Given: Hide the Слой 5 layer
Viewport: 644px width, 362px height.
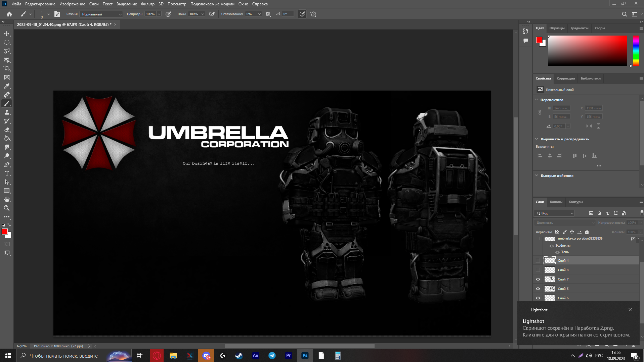Looking at the screenshot, I should tap(538, 289).
